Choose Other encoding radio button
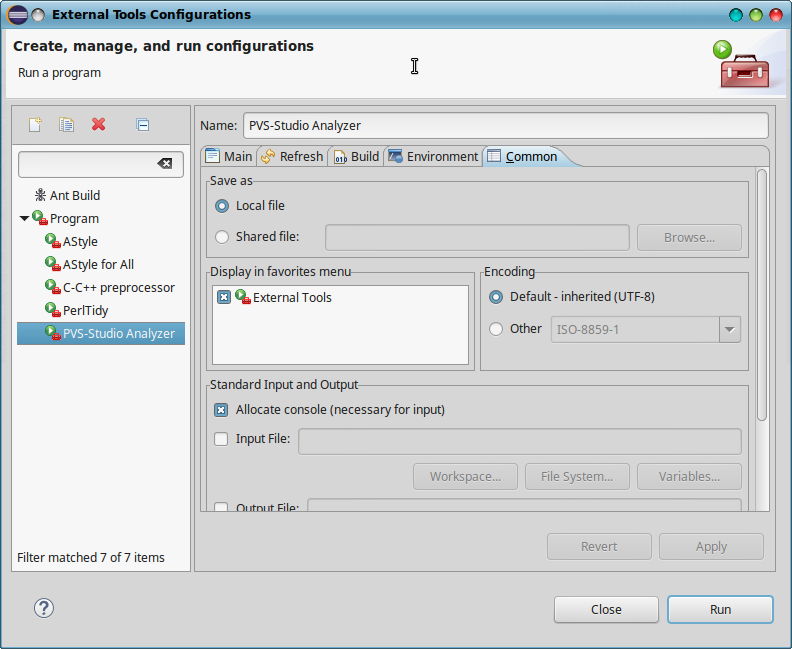Viewport: 792px width, 649px height. (496, 329)
